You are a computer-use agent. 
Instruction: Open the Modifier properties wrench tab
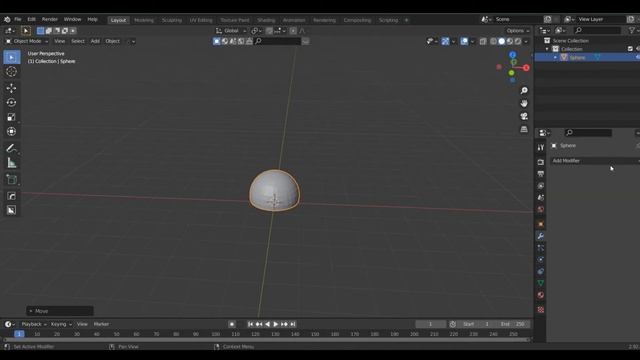[540, 236]
